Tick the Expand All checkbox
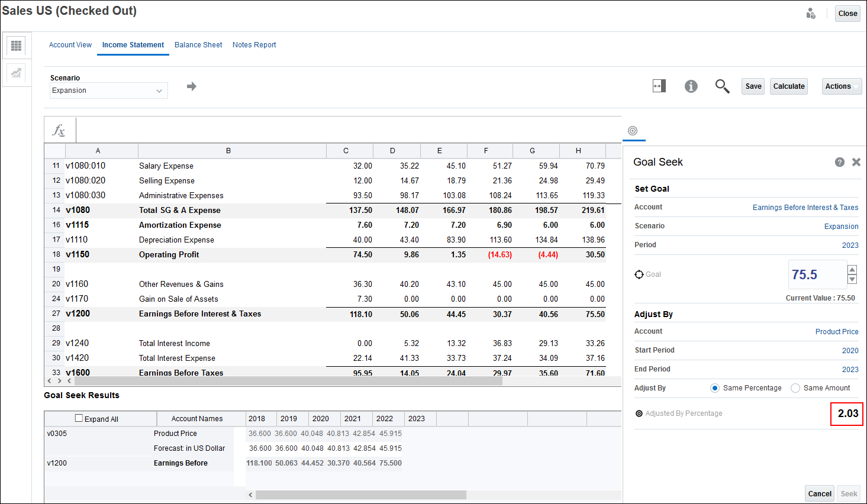Image resolution: width=867 pixels, height=504 pixels. [79, 418]
